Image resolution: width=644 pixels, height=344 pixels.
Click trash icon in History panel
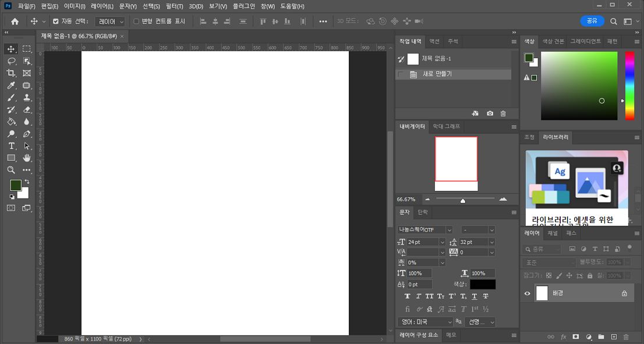click(503, 114)
